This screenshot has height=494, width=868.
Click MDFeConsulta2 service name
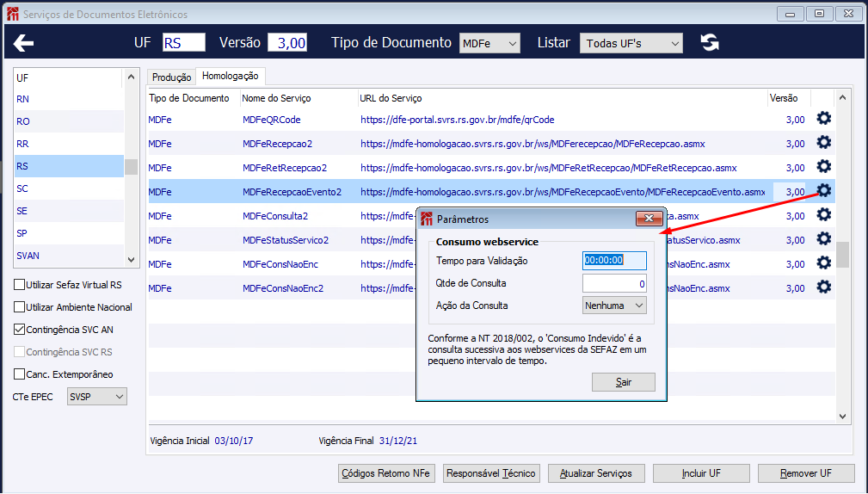click(275, 216)
